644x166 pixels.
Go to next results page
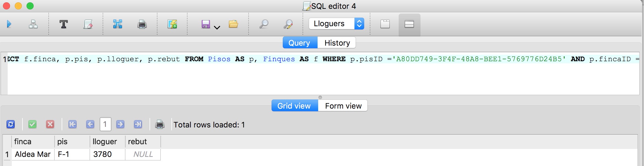click(x=120, y=124)
